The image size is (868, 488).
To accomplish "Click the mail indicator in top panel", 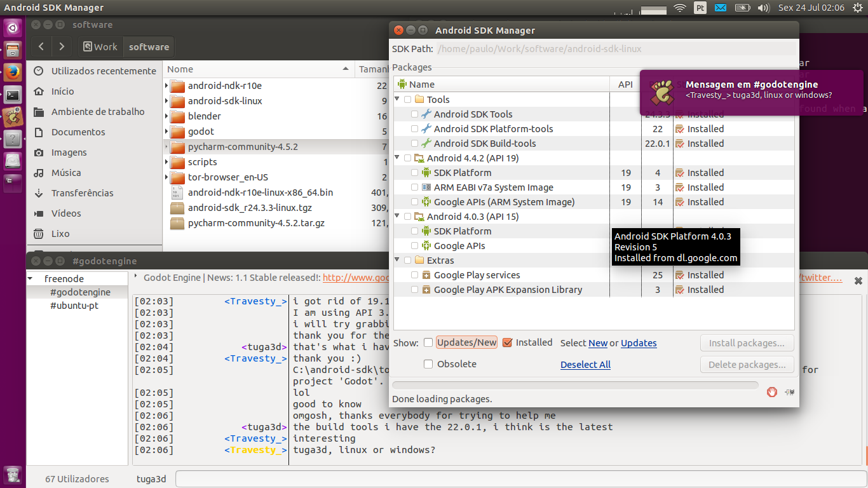I will tap(721, 8).
